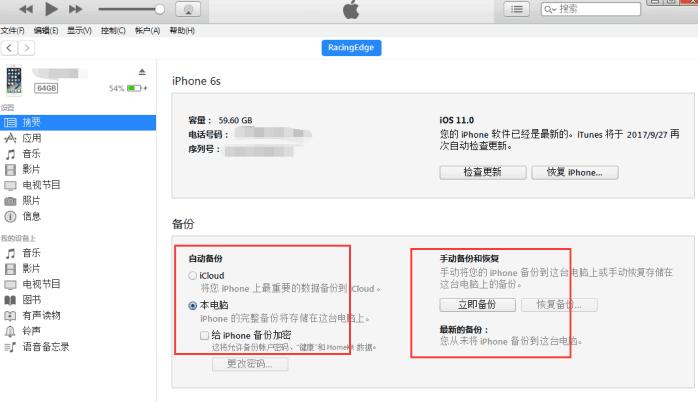The image size is (698, 402).
Task: Go back with the left chevron
Action: pos(9,48)
